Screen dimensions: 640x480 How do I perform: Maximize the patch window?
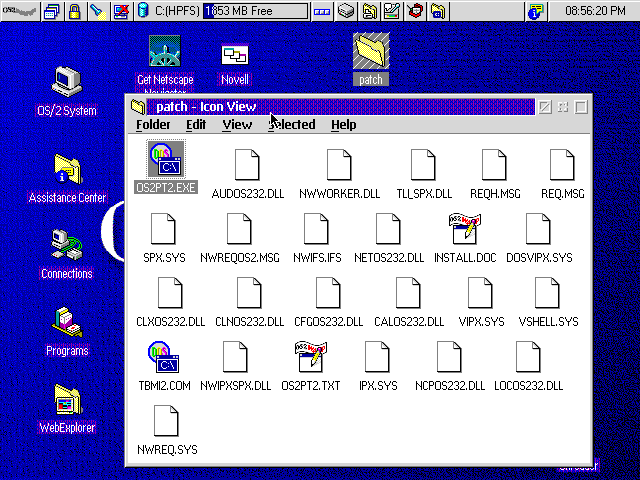581,107
